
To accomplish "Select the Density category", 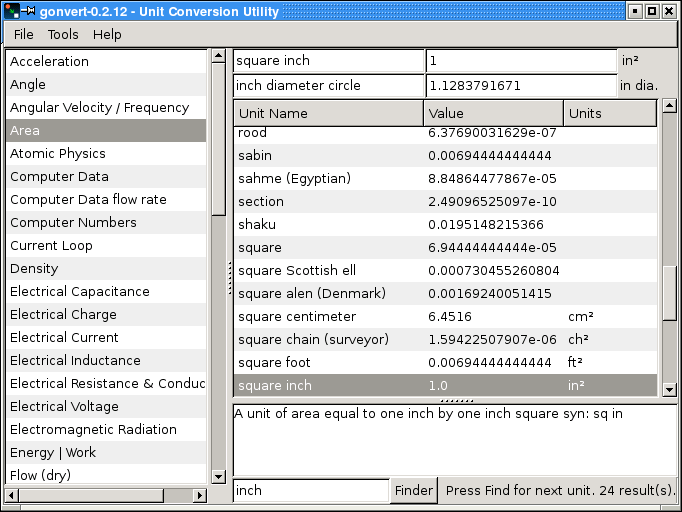I will [106, 268].
